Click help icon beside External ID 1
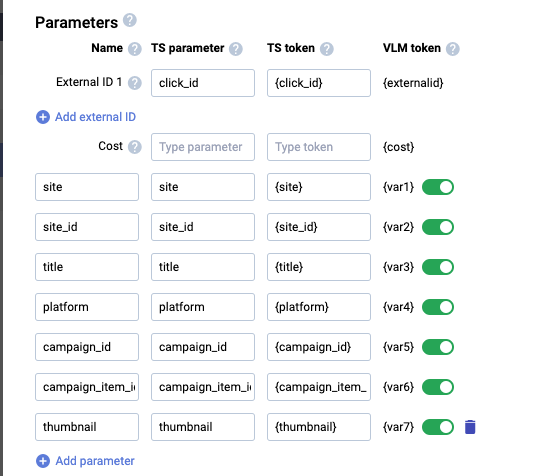 (x=135, y=83)
